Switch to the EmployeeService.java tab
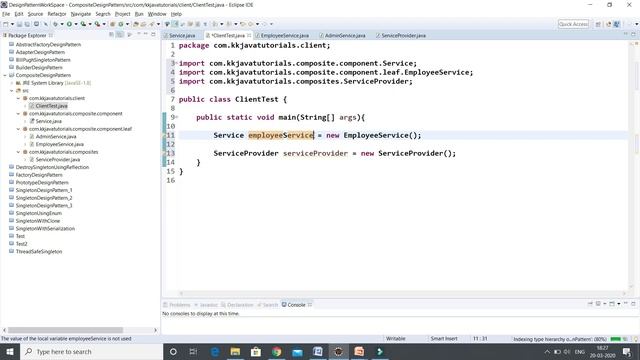The image size is (640, 360). (282, 36)
